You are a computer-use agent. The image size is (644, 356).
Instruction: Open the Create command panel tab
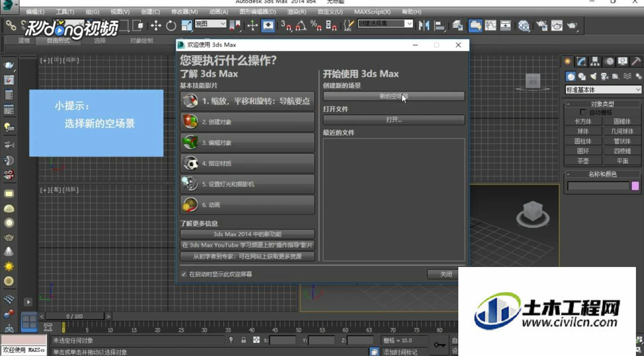coord(567,61)
